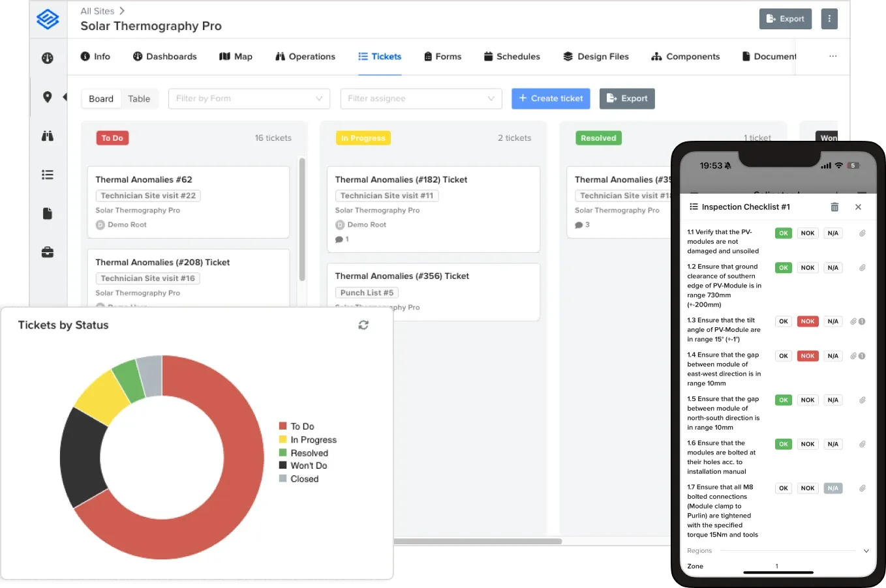
Task: Click the list icon in left sidebar
Action: tap(47, 175)
